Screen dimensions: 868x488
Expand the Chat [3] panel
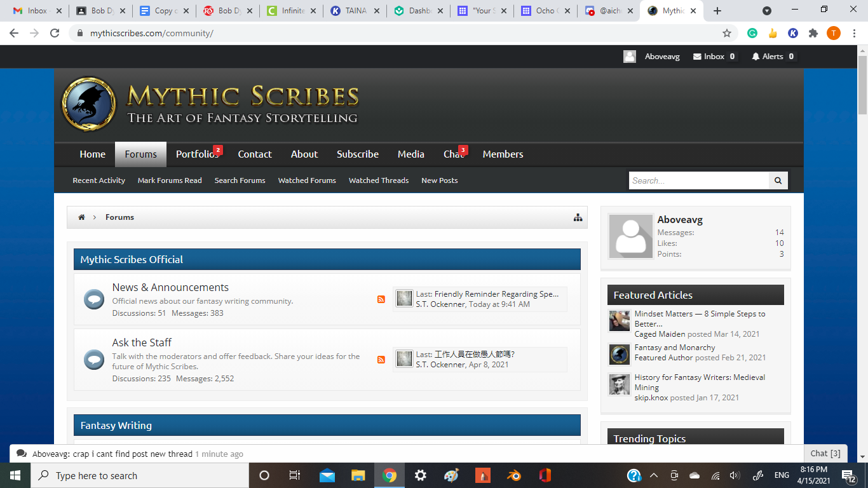[825, 453]
